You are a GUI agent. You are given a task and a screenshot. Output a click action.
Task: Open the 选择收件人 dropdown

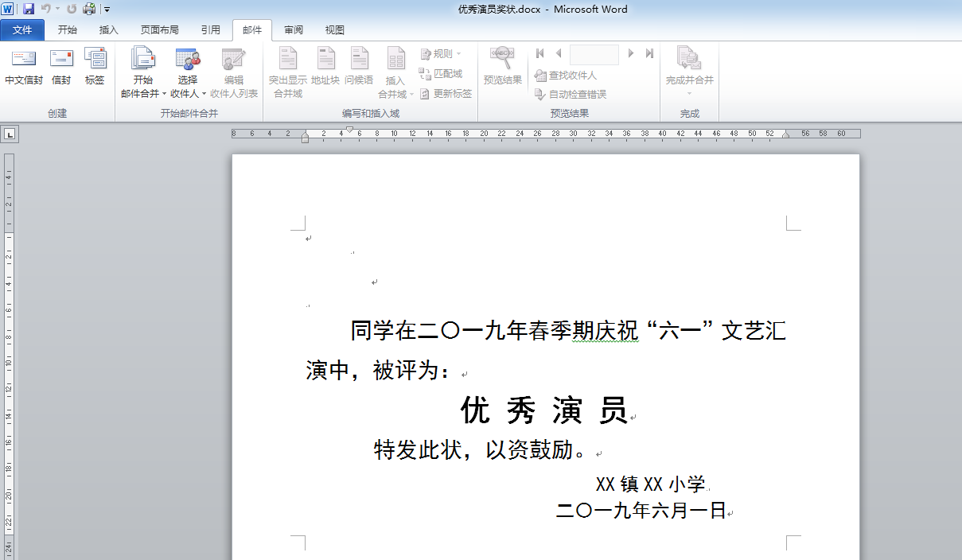(189, 73)
